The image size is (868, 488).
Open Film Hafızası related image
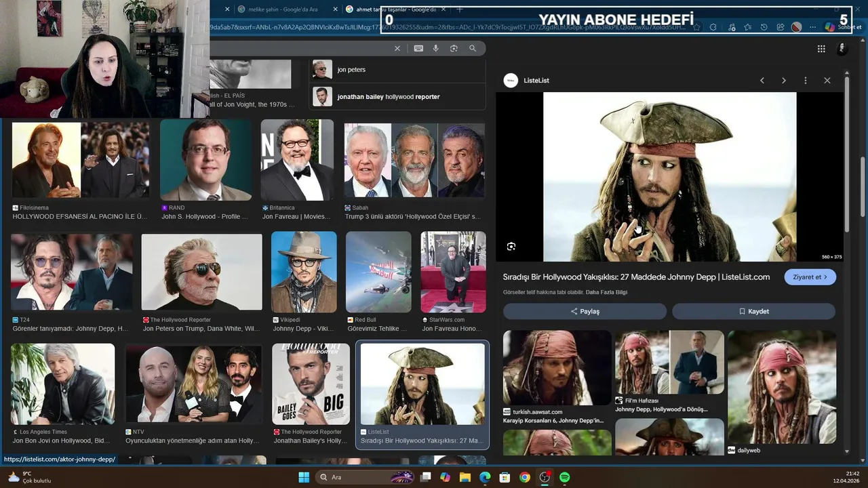click(x=669, y=362)
